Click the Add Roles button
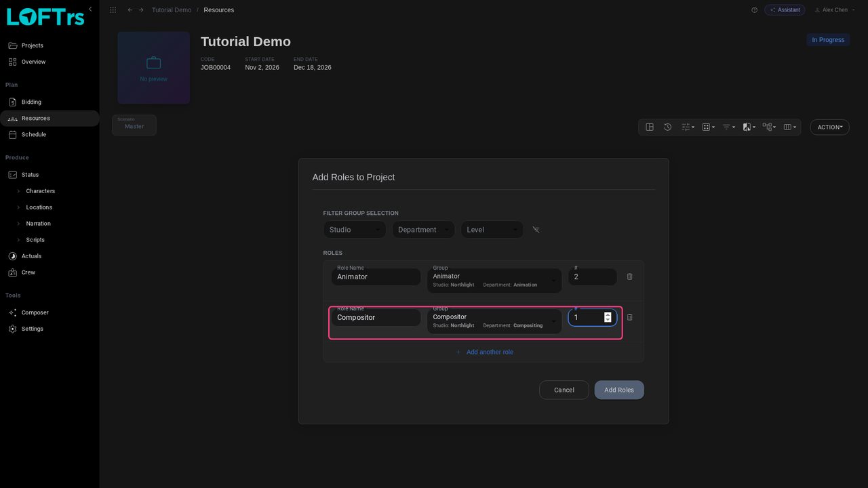 tap(619, 390)
